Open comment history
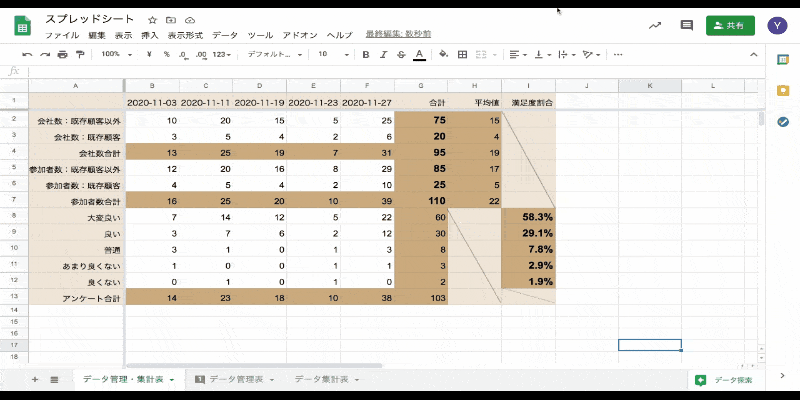800x400 pixels. [687, 26]
